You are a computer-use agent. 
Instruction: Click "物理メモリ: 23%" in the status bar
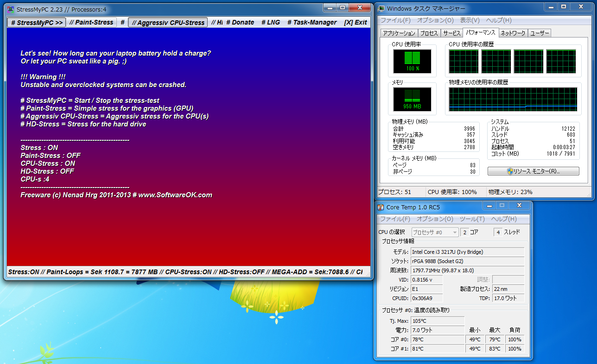(510, 192)
